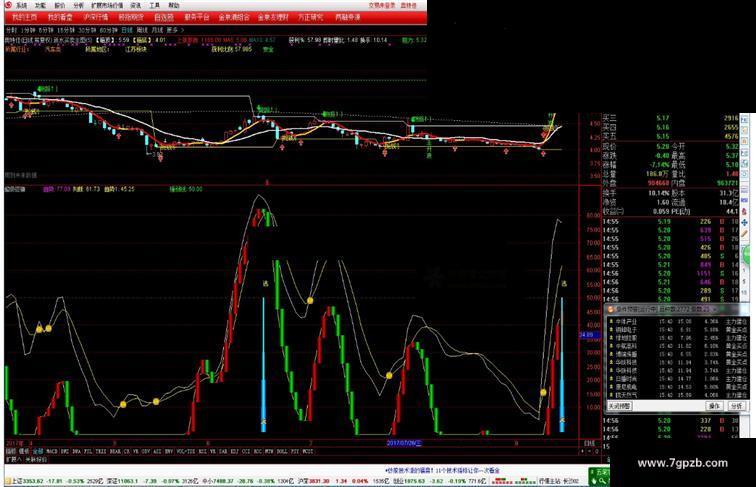Click the 分析 button in alert popup
756x487 pixels.
click(x=737, y=406)
